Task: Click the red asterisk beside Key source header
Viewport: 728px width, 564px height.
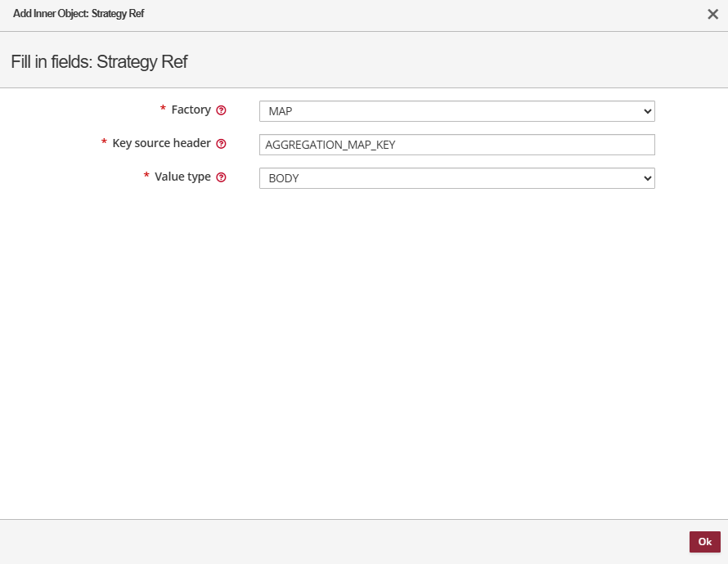Action: tap(104, 142)
